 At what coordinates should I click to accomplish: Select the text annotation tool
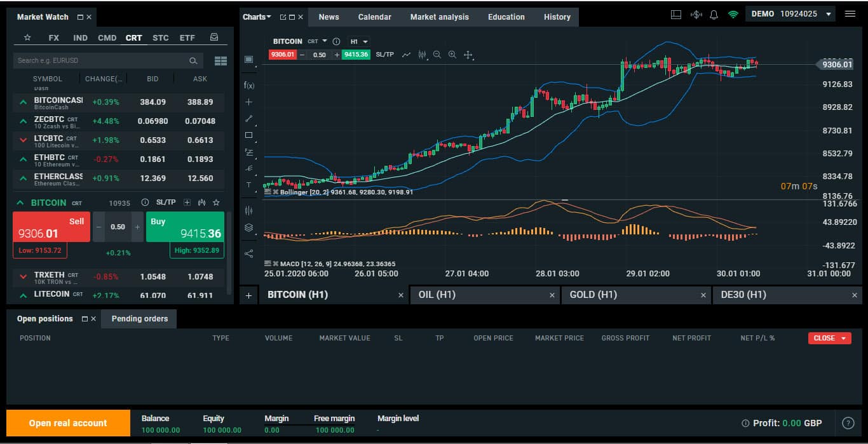(x=248, y=185)
